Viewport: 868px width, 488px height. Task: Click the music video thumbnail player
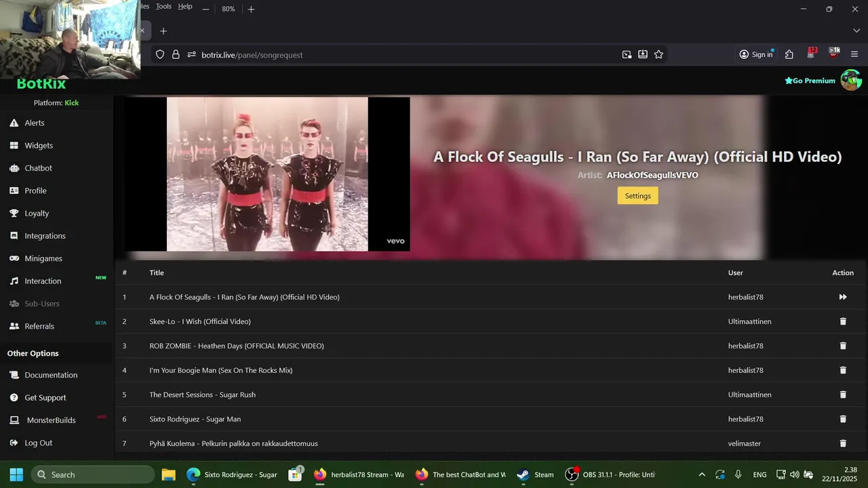(x=267, y=174)
